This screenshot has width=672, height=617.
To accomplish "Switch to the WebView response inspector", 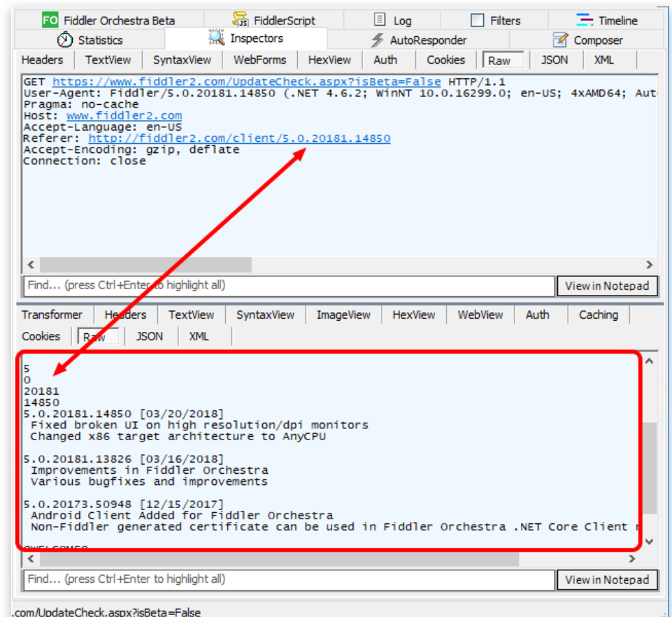I will click(480, 314).
